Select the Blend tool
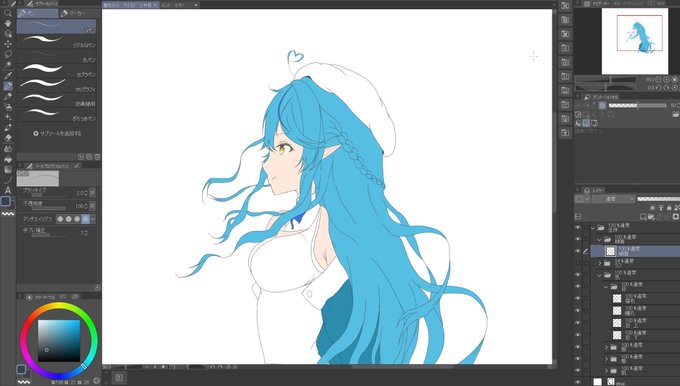The height and width of the screenshot is (386, 680). pyautogui.click(x=8, y=149)
